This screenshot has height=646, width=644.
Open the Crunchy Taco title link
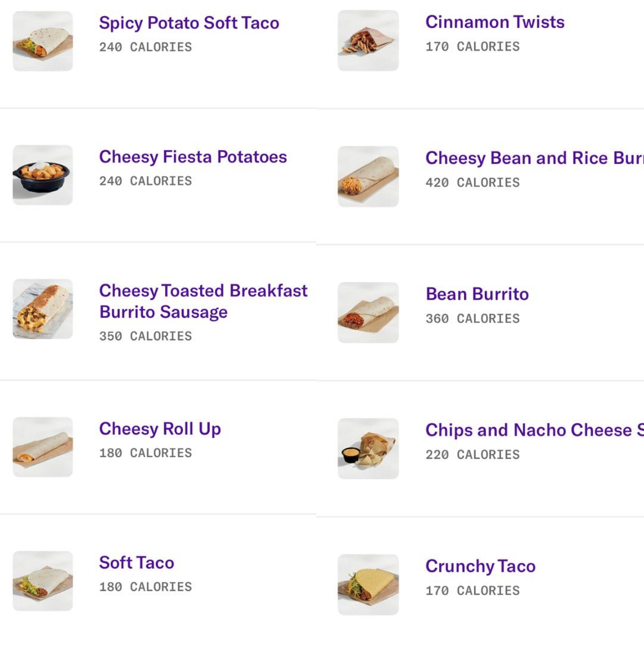pos(480,566)
